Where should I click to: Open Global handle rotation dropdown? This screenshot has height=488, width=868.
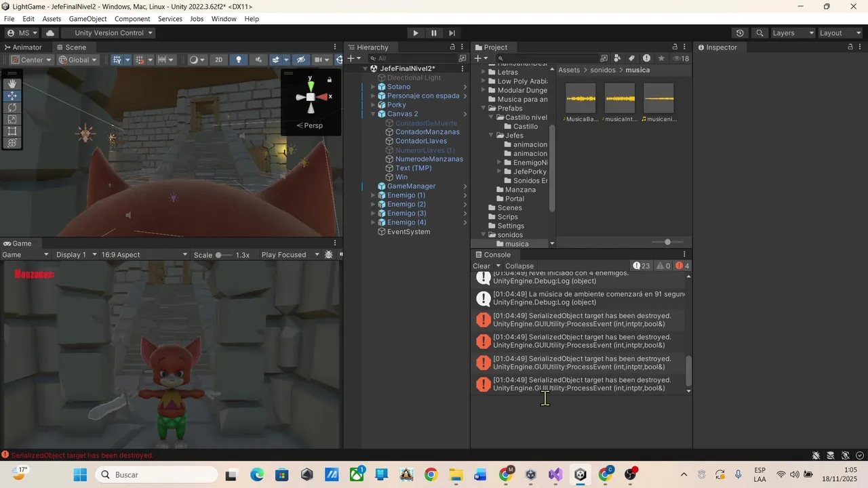(78, 60)
